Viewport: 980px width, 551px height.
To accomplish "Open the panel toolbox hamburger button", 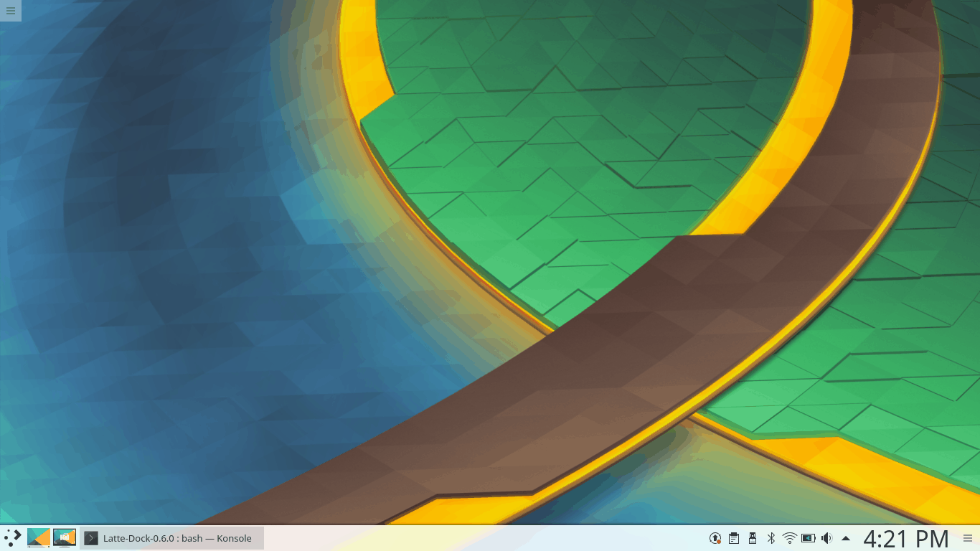I will [x=968, y=538].
